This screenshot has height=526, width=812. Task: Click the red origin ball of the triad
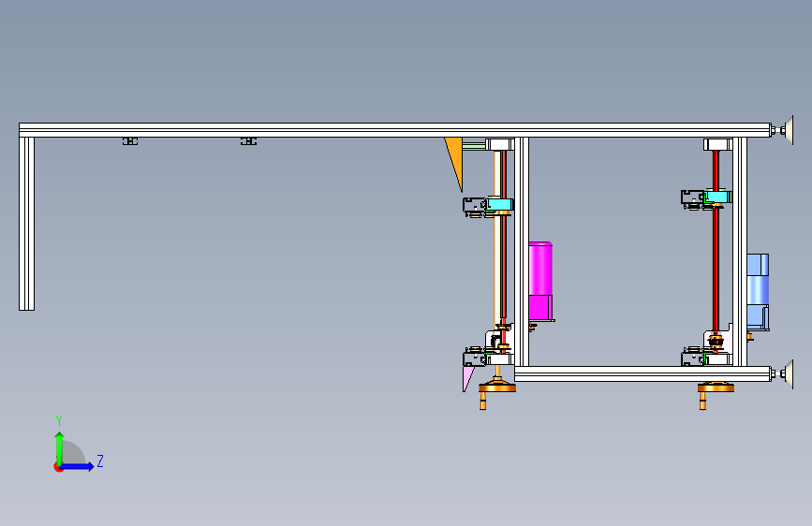click(58, 467)
